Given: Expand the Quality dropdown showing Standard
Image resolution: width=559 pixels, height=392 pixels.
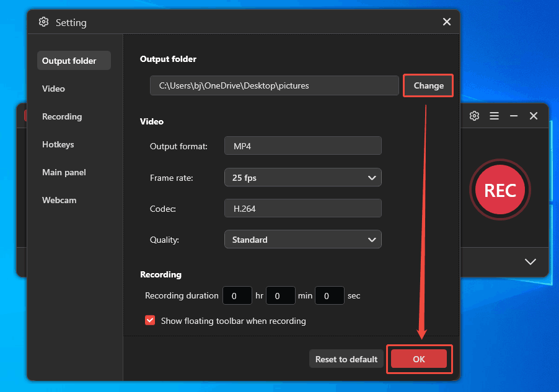Looking at the screenshot, I should click(x=302, y=239).
